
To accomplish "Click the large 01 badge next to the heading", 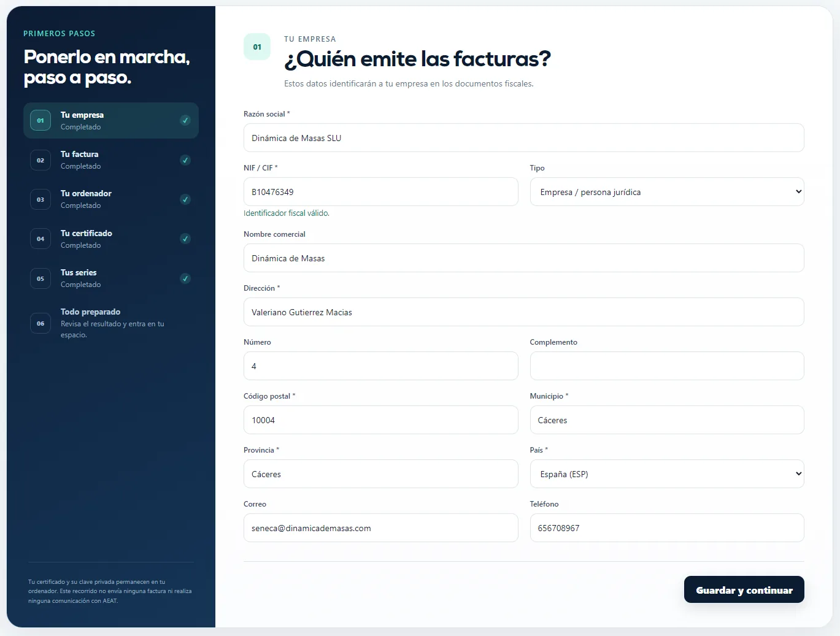I will pos(257,47).
